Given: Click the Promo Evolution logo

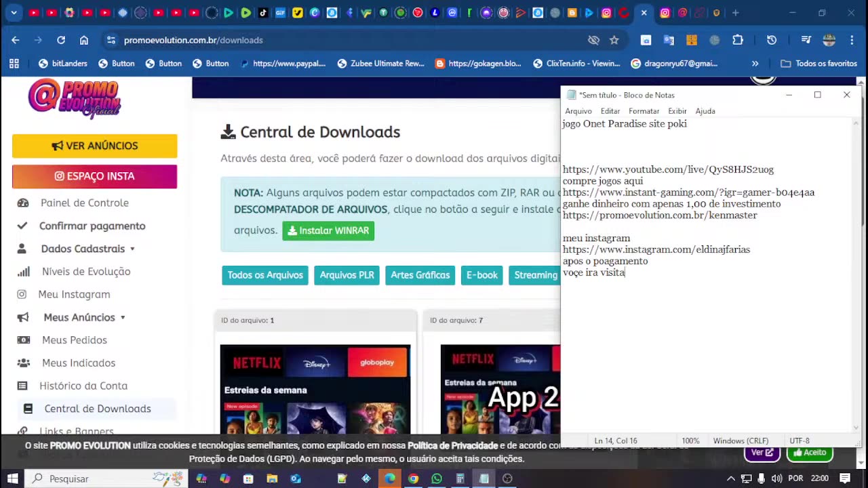Looking at the screenshot, I should (75, 99).
